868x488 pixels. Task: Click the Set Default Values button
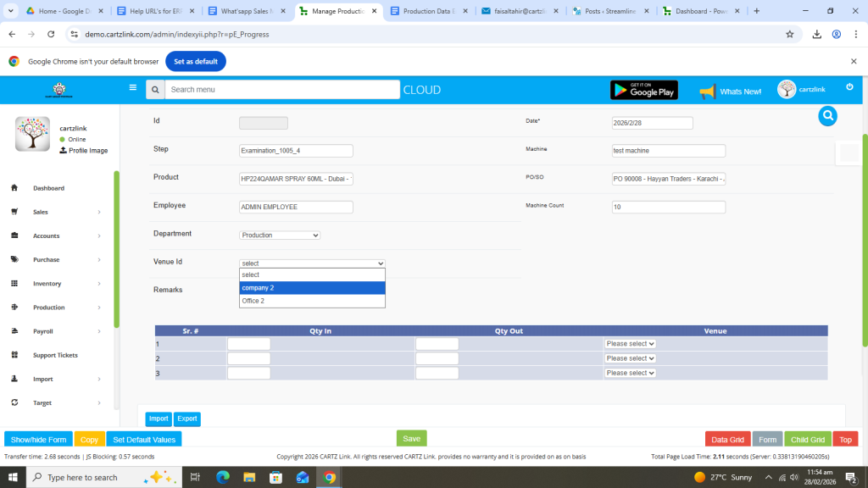(x=144, y=440)
